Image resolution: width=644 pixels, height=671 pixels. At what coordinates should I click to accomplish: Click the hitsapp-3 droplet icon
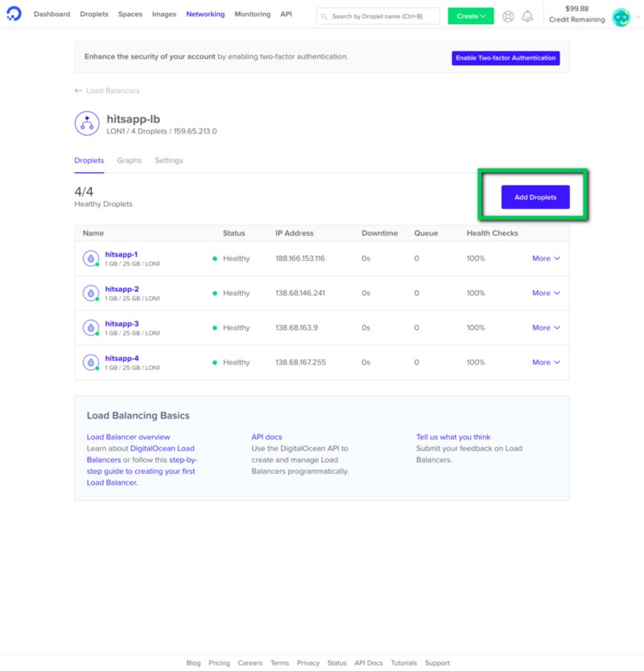pos(91,327)
